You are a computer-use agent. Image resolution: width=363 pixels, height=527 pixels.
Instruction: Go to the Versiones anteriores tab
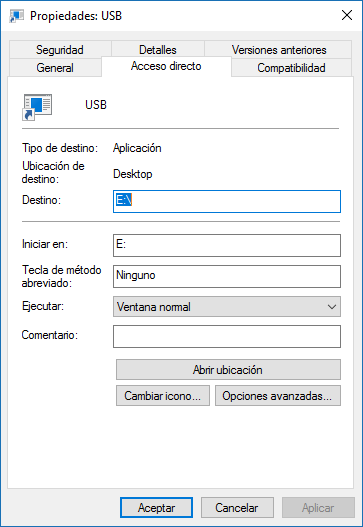[x=279, y=50]
